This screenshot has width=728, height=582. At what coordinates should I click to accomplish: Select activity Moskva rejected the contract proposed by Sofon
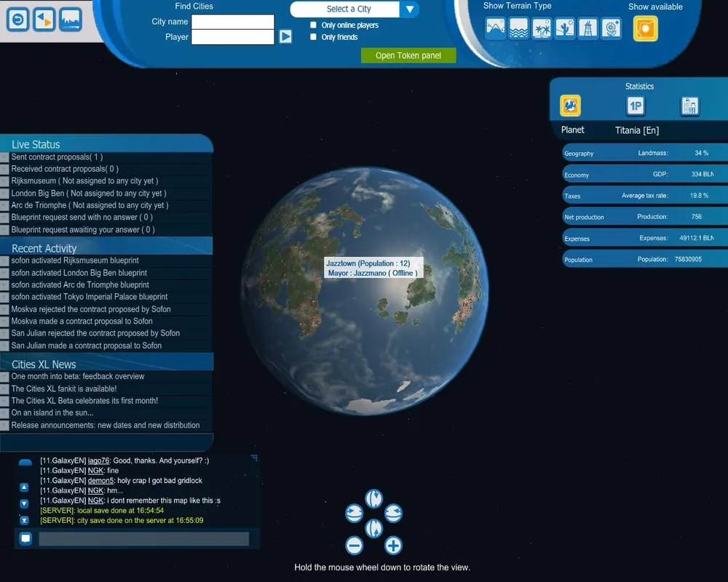click(91, 309)
